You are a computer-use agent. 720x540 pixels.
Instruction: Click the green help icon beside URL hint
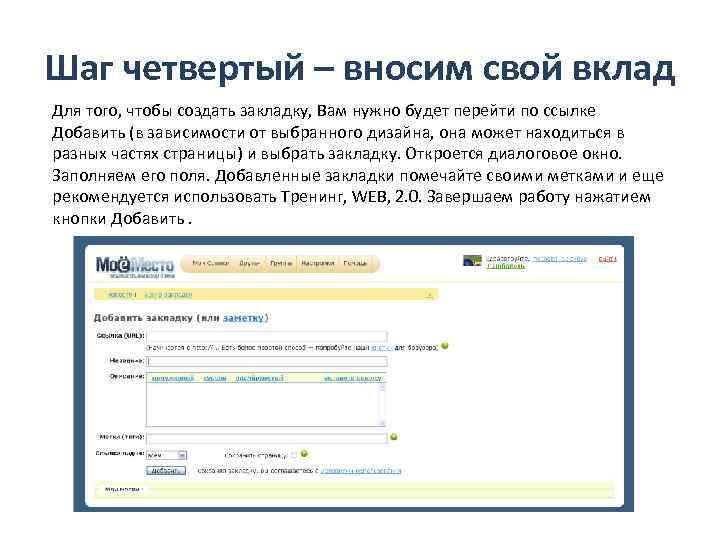point(444,346)
